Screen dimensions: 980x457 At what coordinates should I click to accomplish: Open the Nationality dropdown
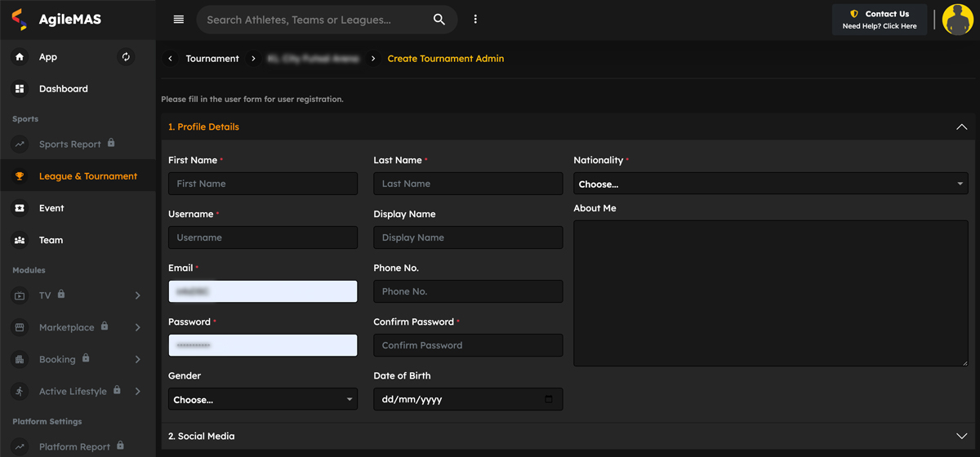[770, 184]
